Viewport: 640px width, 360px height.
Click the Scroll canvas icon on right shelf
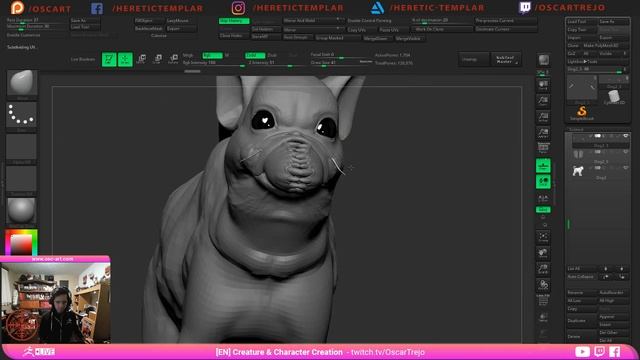[543, 85]
